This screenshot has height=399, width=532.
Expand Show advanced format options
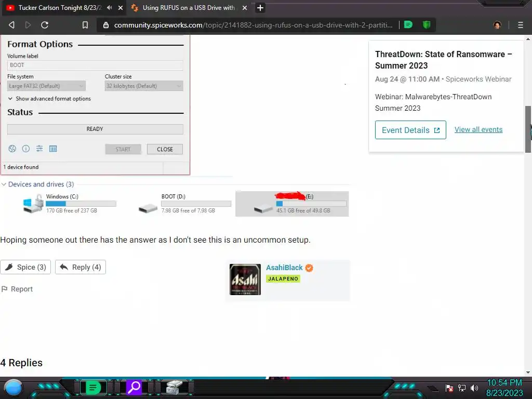(x=49, y=99)
